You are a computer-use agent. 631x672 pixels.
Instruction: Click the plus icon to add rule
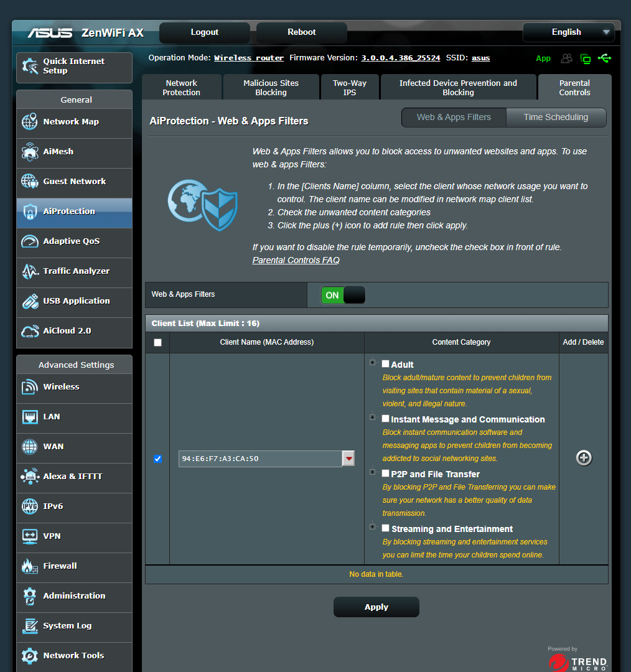(x=584, y=458)
